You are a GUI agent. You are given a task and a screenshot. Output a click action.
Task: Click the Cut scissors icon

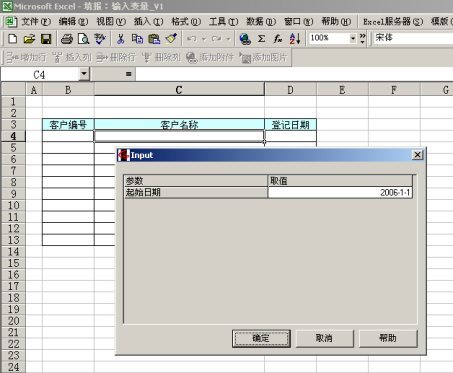120,39
